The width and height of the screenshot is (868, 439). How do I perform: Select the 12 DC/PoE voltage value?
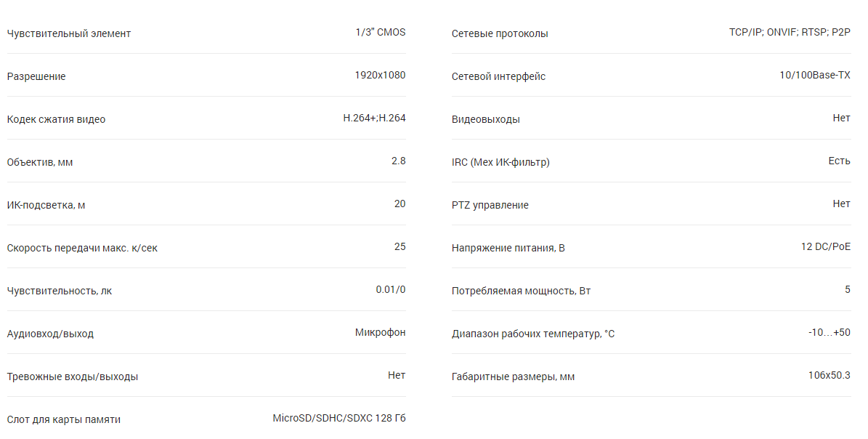(825, 246)
